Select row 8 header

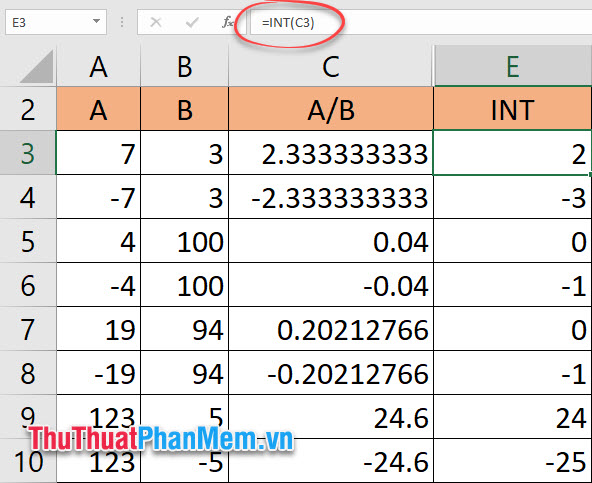click(28, 373)
